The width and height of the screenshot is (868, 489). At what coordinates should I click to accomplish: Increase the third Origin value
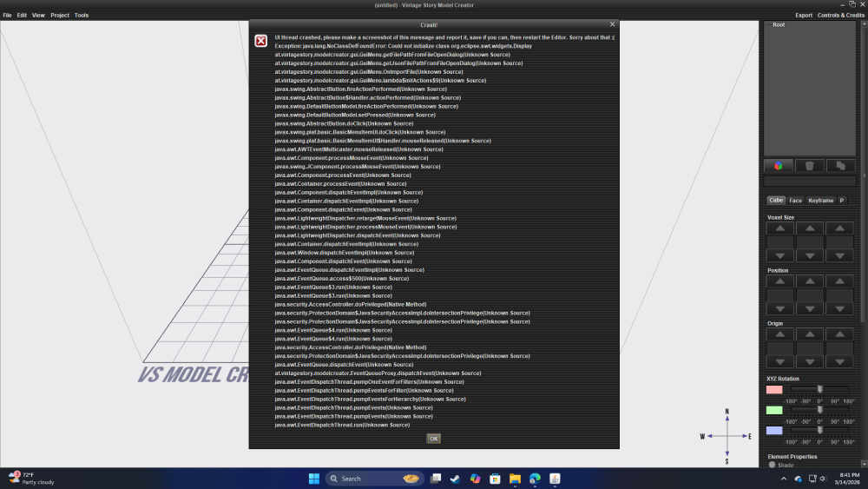pos(838,335)
